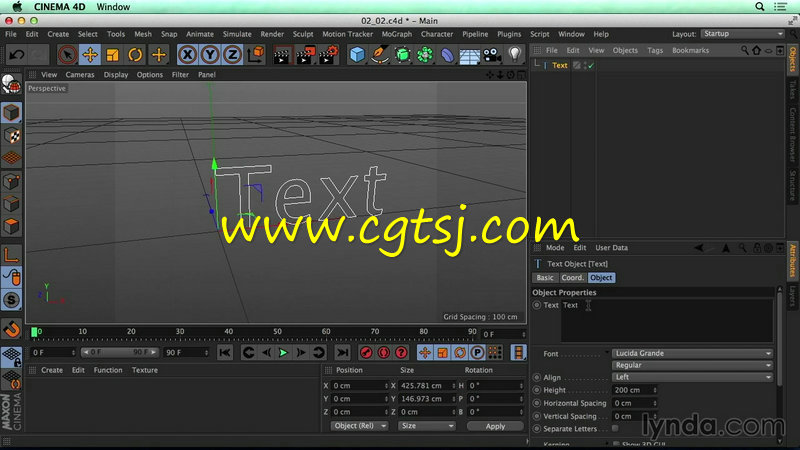Go to start of animation
The height and width of the screenshot is (450, 800).
[225, 353]
